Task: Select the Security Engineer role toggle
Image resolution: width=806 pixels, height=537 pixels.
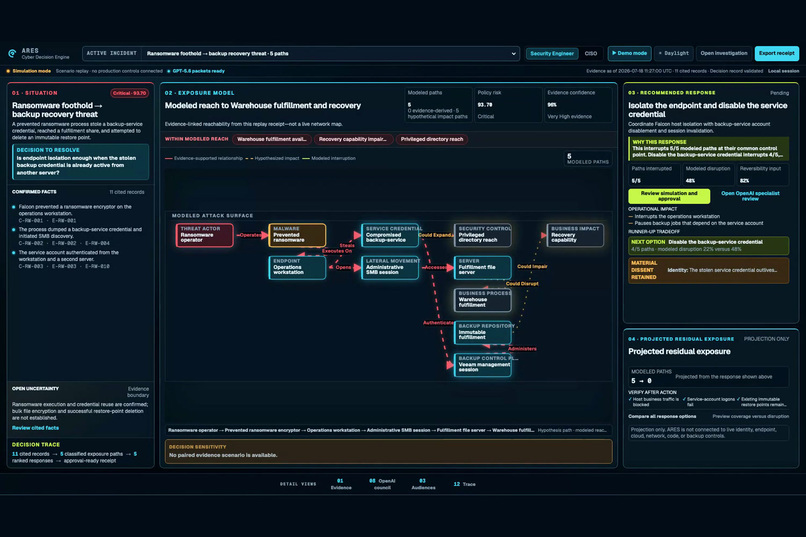Action: click(x=552, y=53)
